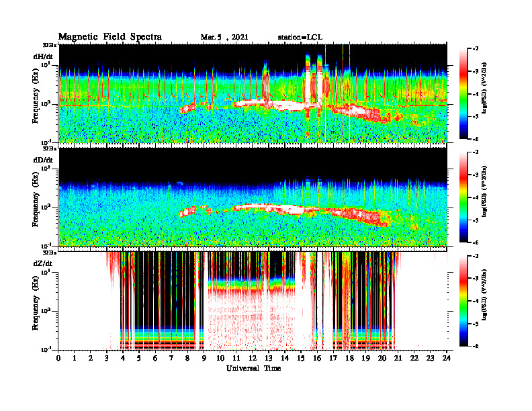Viewport: 532px width, 411px height.
Task: Click the 10^1 frequency tick of dH/dt panel
Action: click(x=46, y=64)
